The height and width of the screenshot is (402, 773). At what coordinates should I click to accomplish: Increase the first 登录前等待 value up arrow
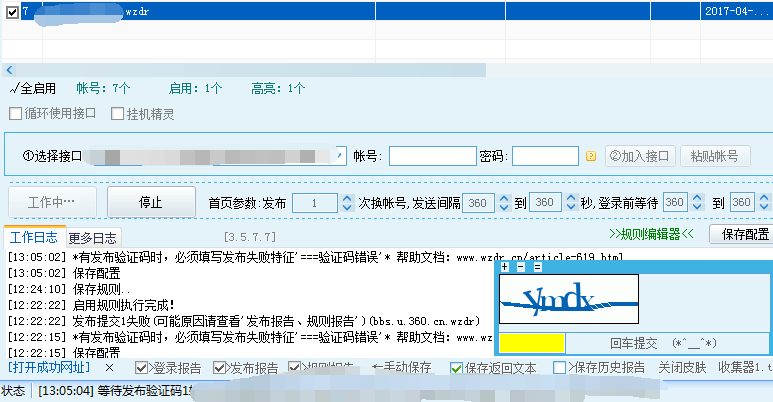[x=697, y=198]
